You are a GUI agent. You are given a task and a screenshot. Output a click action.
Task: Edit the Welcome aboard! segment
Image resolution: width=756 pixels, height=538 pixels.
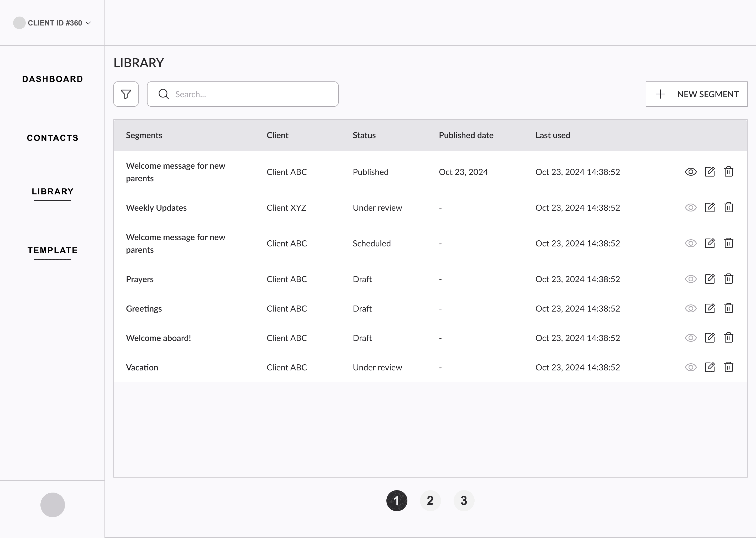[710, 338]
